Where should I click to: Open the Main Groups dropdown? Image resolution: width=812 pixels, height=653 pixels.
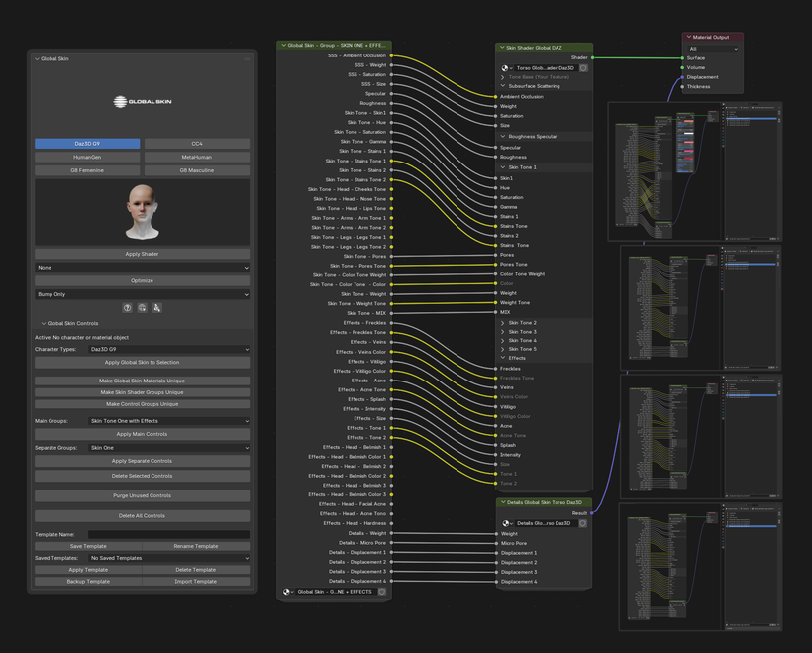pos(168,421)
